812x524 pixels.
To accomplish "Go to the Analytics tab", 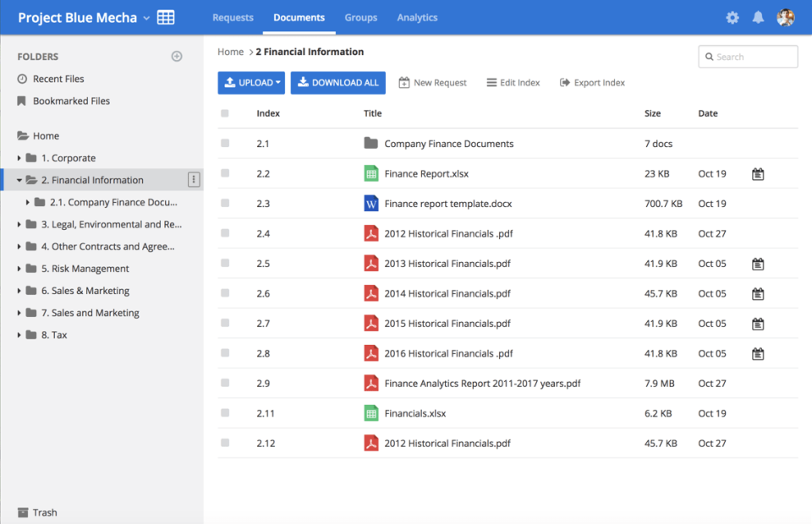I will 417,18.
